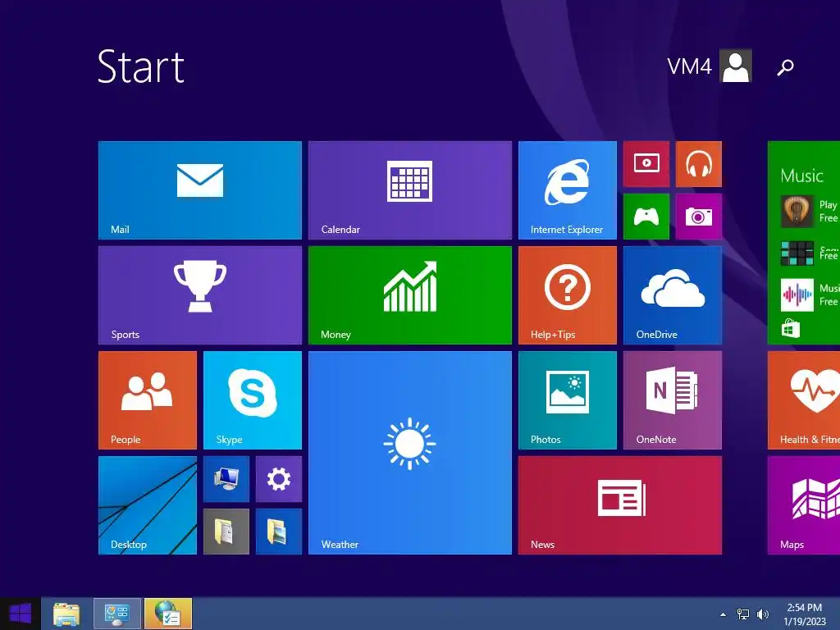Click the Windows Start button on taskbar
Viewport: 840px width, 630px height.
(21, 614)
